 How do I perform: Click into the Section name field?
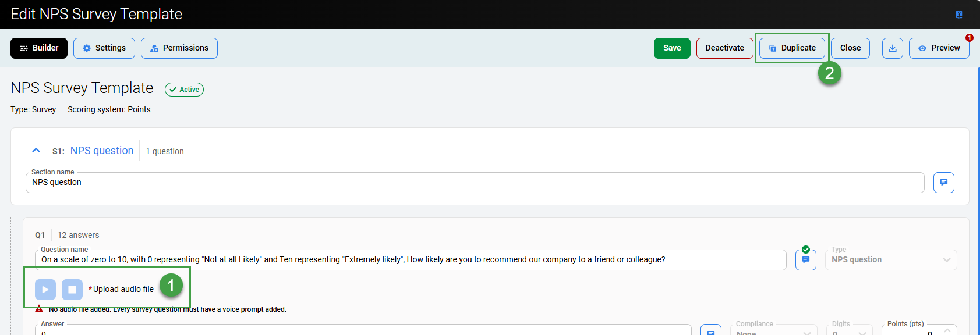pos(475,183)
